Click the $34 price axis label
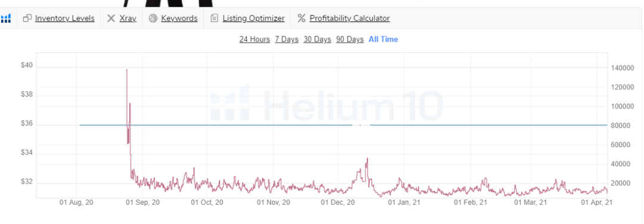Screen dimensions: 644x224 26,153
